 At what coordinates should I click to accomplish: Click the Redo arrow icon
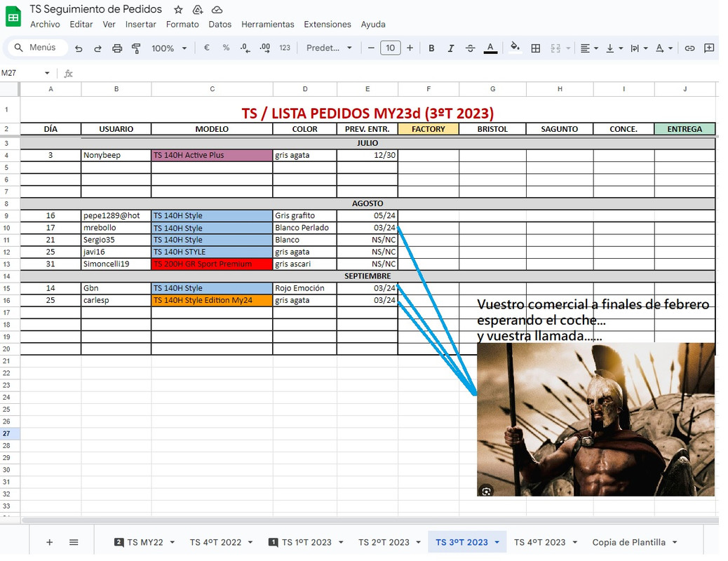click(x=97, y=48)
